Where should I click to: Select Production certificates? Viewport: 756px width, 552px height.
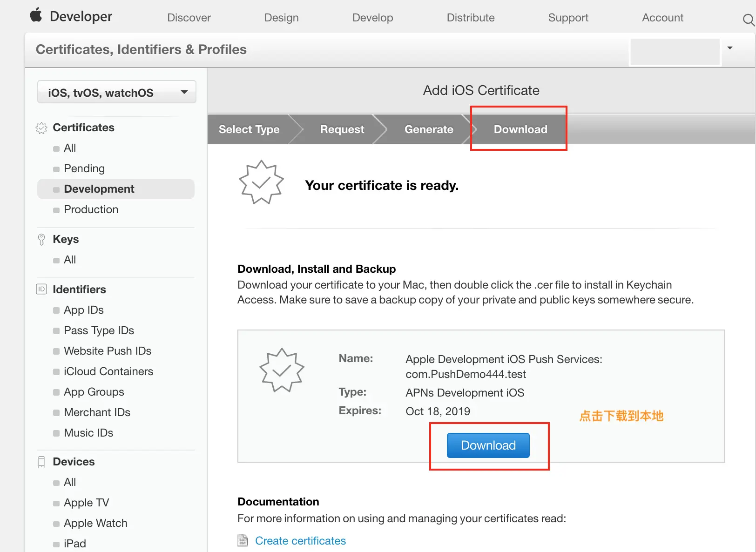coord(91,209)
